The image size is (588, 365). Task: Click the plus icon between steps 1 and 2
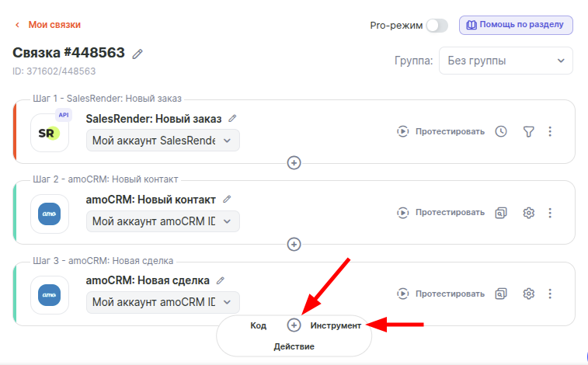[x=294, y=163]
